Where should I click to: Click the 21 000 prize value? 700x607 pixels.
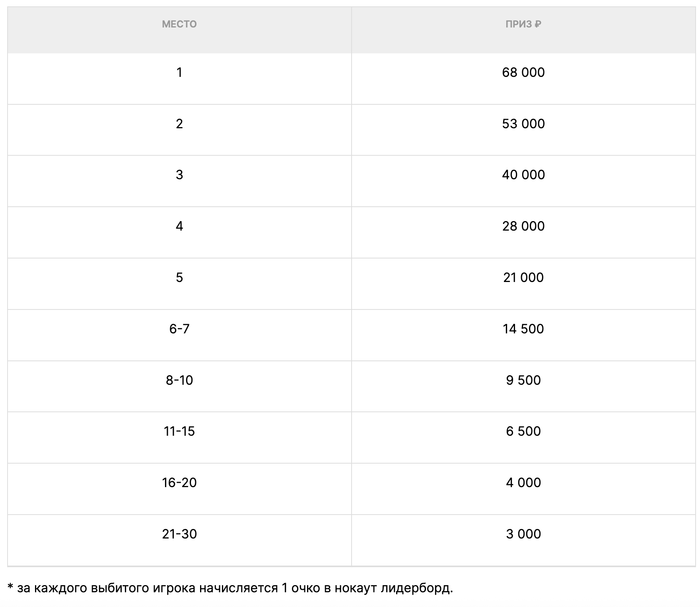523,277
